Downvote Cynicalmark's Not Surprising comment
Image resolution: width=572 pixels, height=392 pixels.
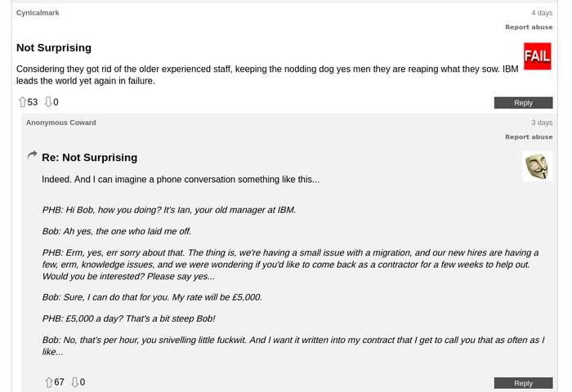tap(48, 102)
